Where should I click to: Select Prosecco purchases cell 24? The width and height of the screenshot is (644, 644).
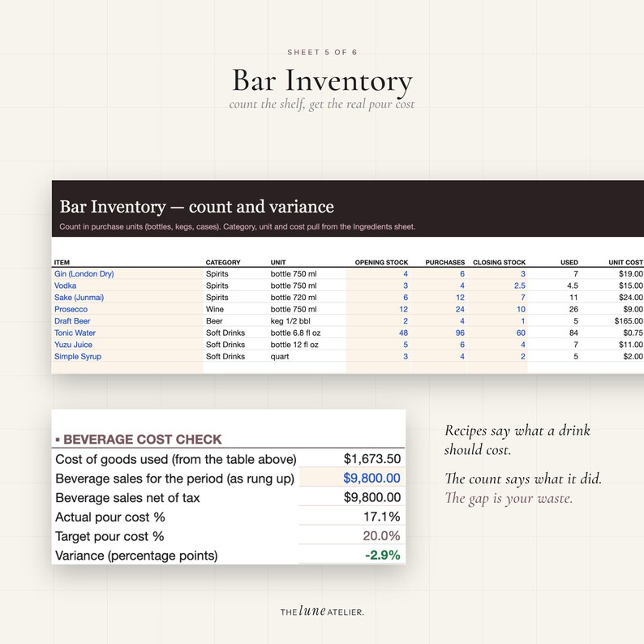tap(440, 309)
